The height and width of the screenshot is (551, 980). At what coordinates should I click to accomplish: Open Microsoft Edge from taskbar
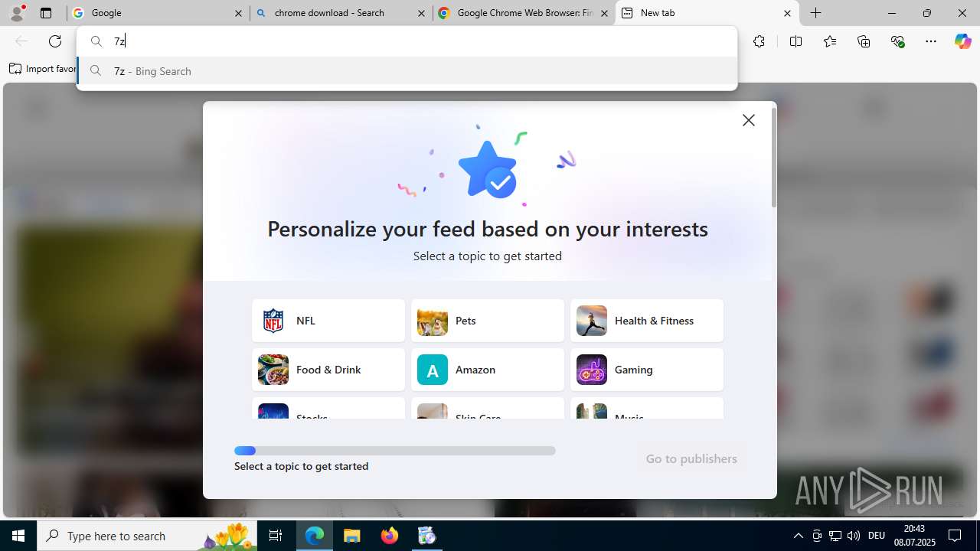click(315, 536)
